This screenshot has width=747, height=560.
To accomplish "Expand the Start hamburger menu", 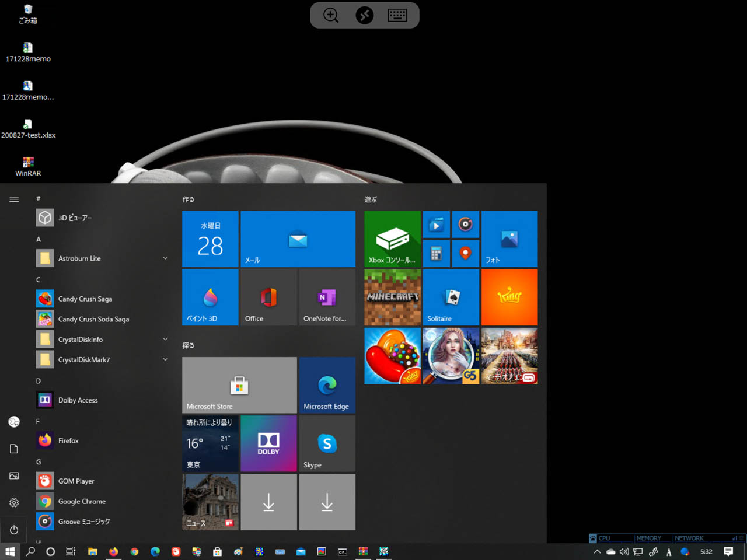I will (14, 199).
